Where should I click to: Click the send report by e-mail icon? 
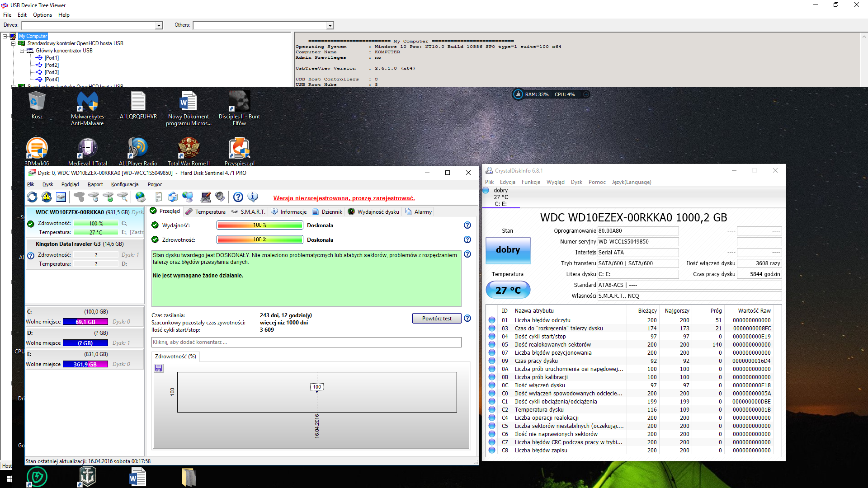tap(173, 197)
